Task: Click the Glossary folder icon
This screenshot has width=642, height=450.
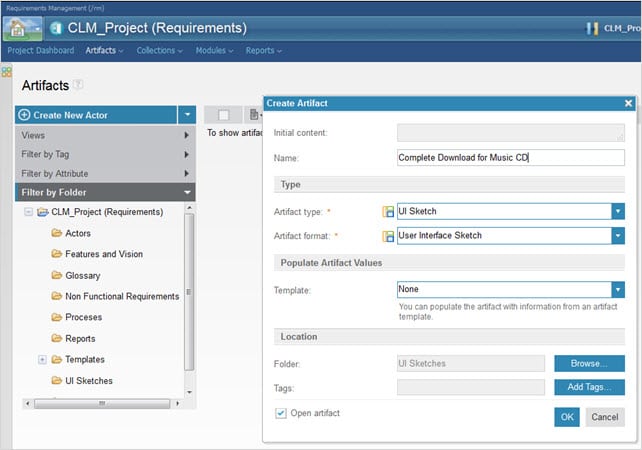Action: click(57, 275)
